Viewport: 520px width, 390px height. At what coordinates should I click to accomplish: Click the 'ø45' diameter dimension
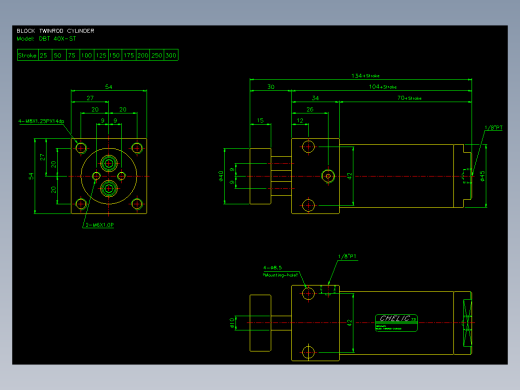coord(483,176)
